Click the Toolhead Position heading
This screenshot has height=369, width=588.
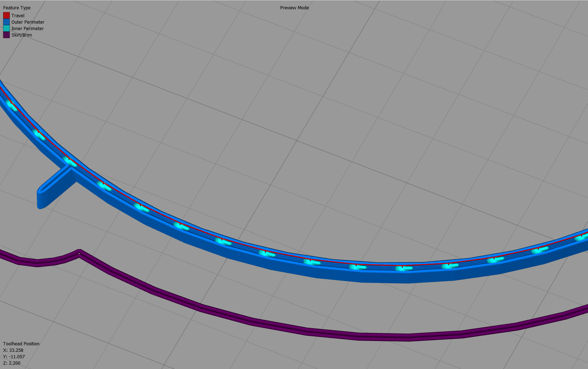[x=22, y=344]
